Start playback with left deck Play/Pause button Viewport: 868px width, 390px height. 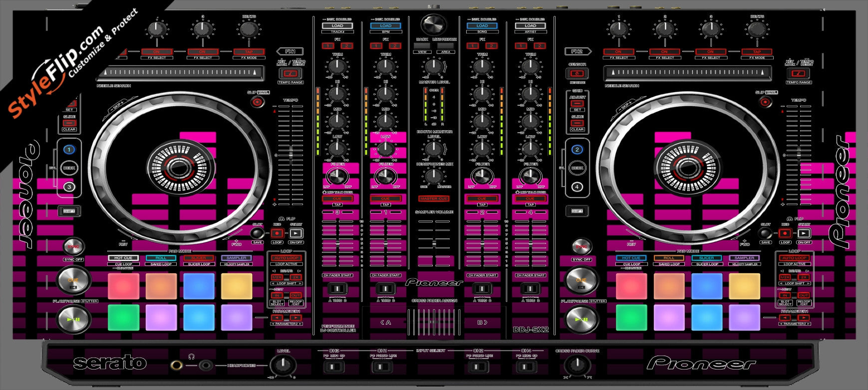pos(73,320)
